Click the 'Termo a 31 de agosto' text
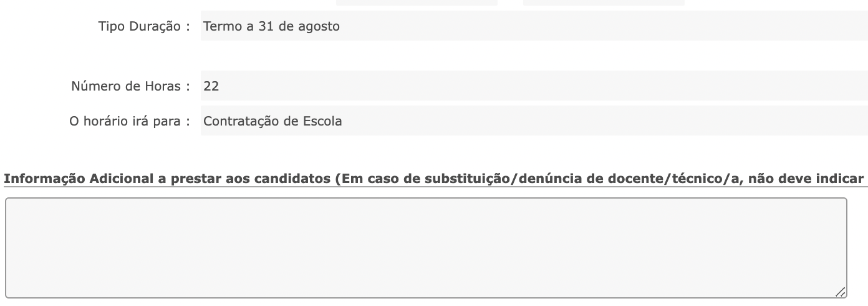The height and width of the screenshot is (306, 868). pyautogui.click(x=271, y=26)
